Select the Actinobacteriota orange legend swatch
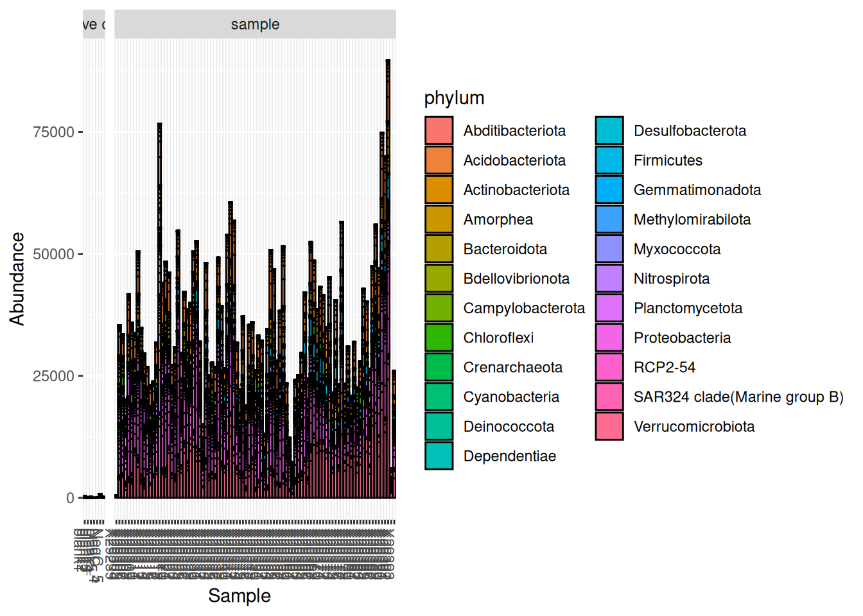 click(x=439, y=190)
